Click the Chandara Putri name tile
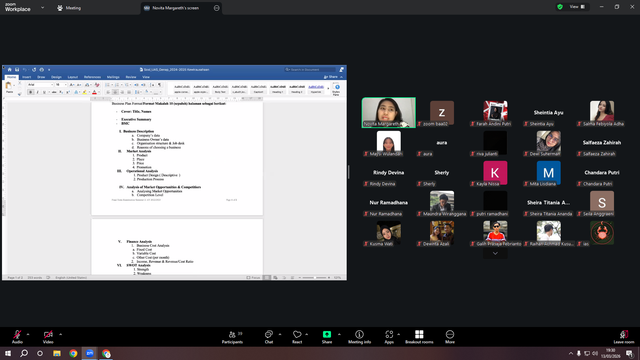 coord(602,173)
